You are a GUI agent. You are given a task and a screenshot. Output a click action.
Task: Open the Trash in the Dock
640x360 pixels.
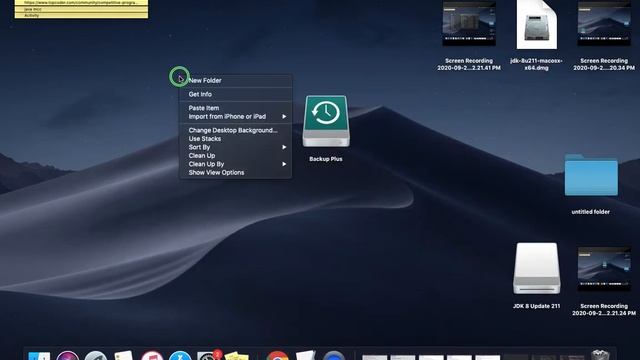[600, 355]
